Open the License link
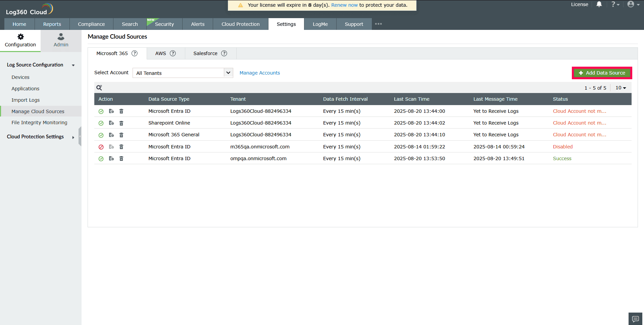 [580, 4]
